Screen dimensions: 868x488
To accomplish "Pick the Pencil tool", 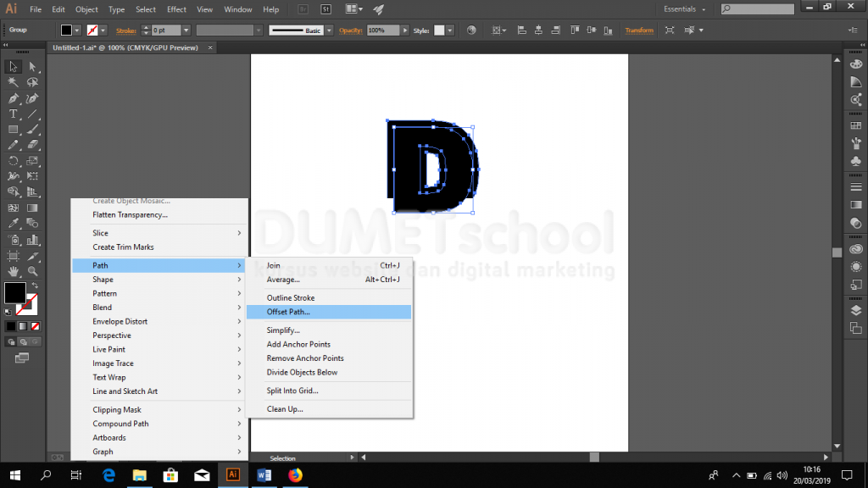I will click(x=13, y=145).
